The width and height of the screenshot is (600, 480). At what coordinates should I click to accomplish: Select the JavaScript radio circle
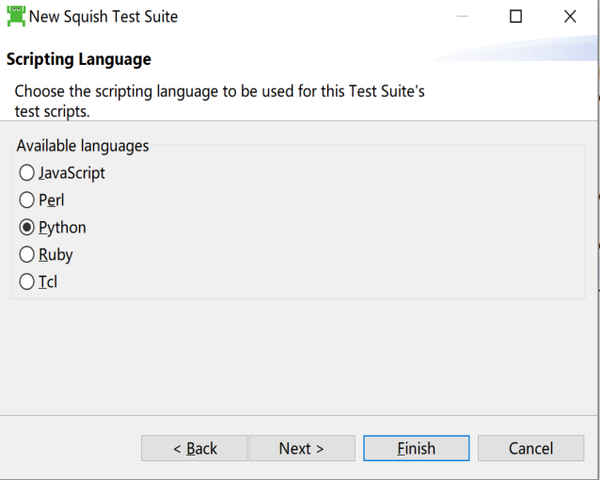tap(27, 173)
